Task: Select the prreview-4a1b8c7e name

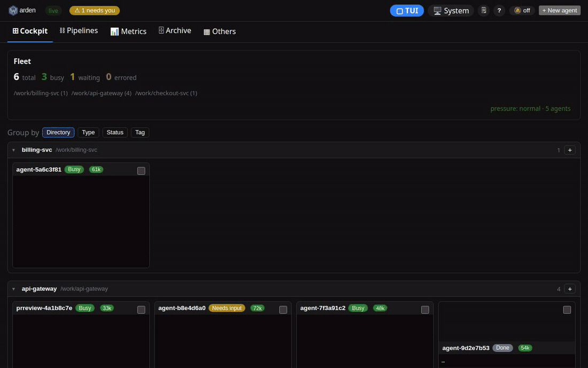Action: point(44,308)
